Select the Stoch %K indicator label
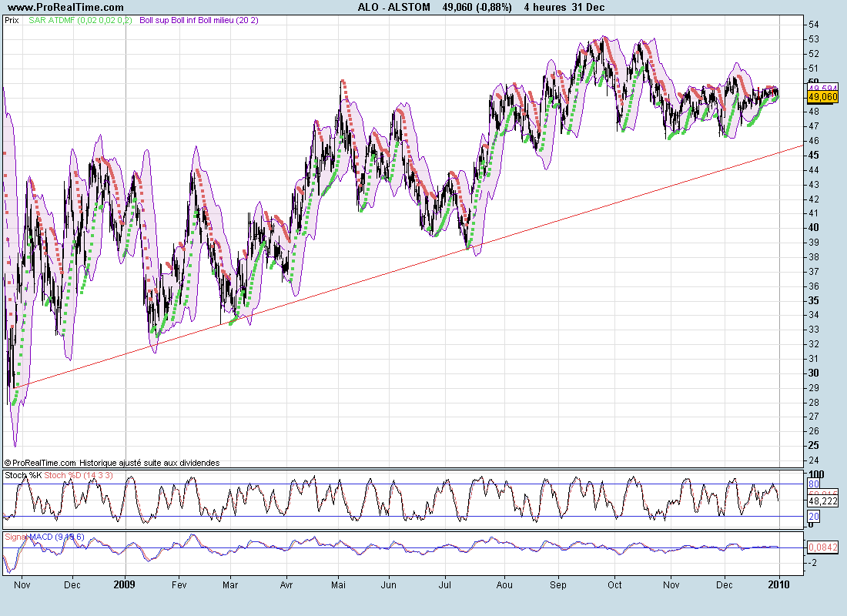Image resolution: width=847 pixels, height=616 pixels. [23, 476]
